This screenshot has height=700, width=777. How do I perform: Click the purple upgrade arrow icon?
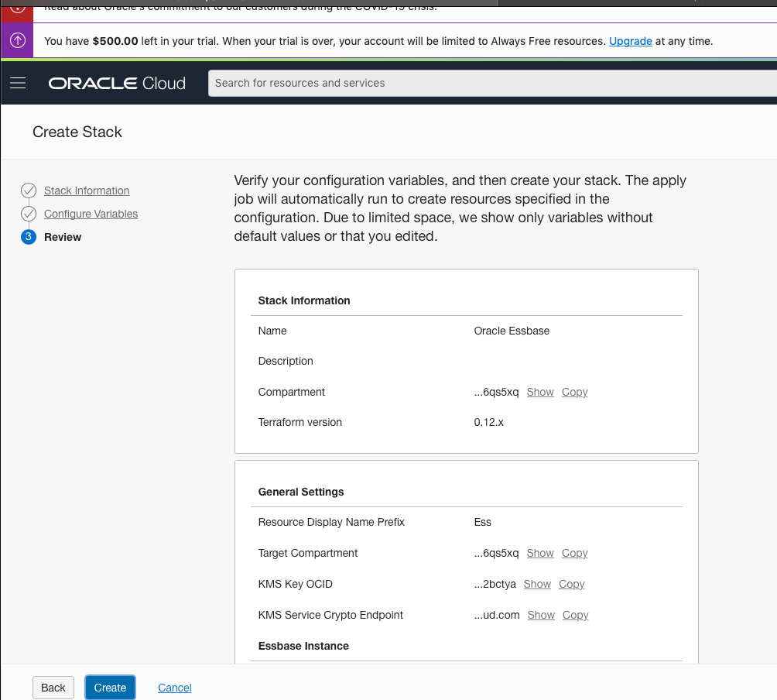pyautogui.click(x=17, y=41)
